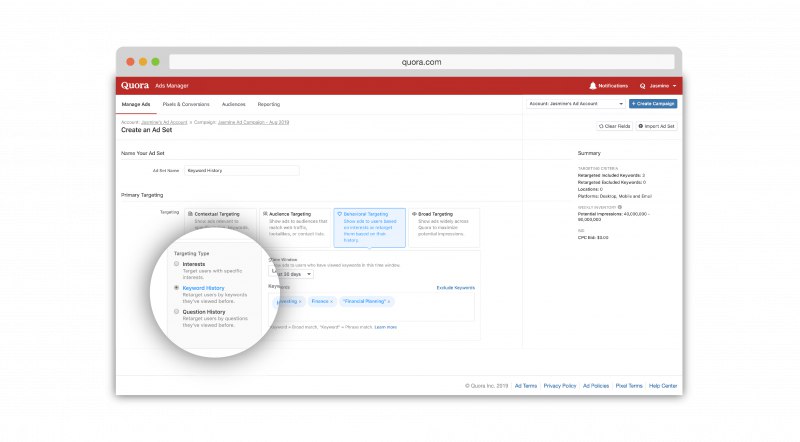Viewport: 800px width, 442px height.
Task: Click the Contextual Targeting card icon
Action: click(x=190, y=214)
